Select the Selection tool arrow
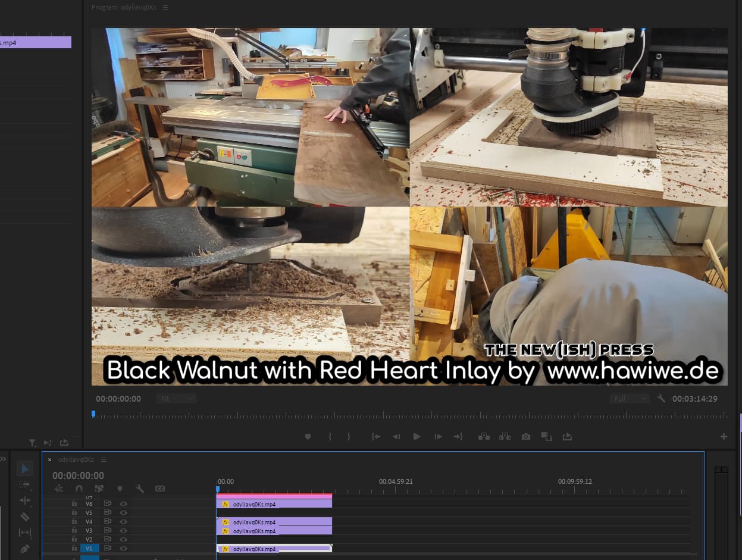The image size is (742, 560). (x=25, y=469)
